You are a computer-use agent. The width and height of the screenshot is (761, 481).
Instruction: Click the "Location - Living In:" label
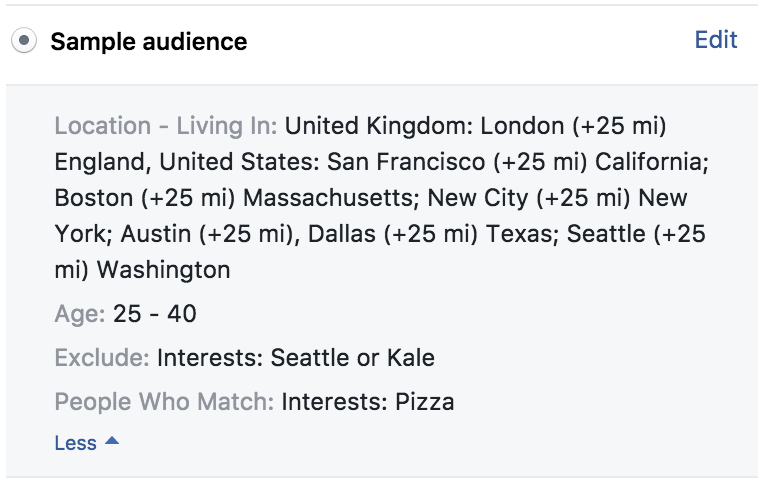(166, 126)
